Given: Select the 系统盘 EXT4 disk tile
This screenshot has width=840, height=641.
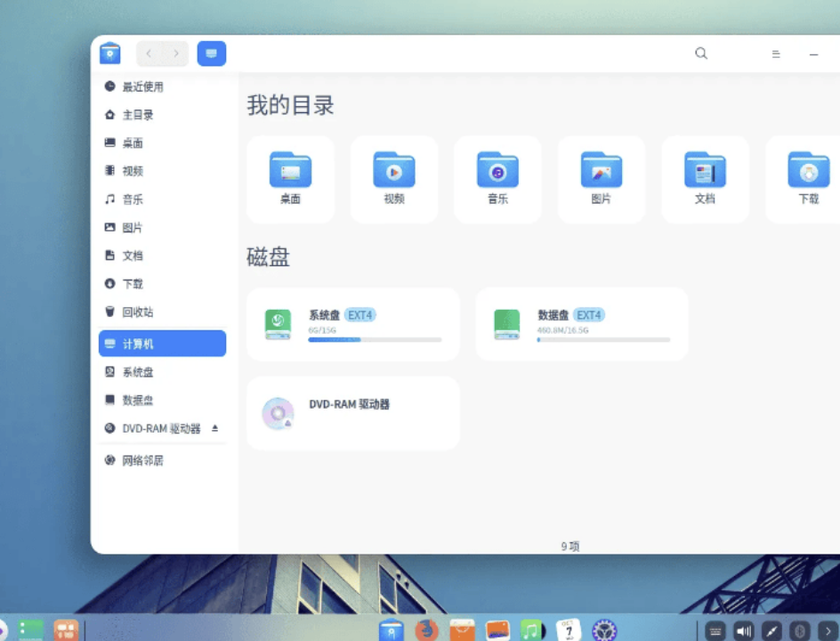Looking at the screenshot, I should (352, 324).
